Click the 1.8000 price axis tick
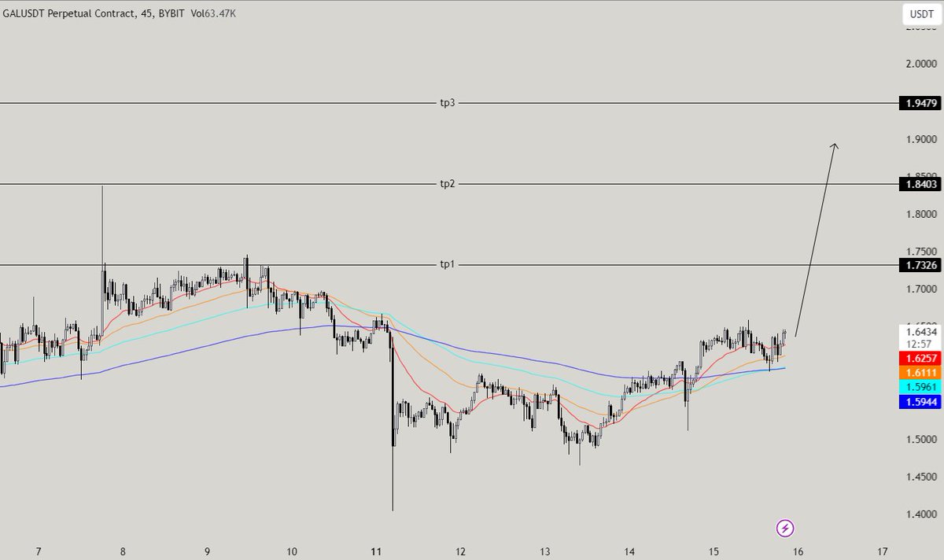This screenshot has height=560, width=944. coord(920,214)
